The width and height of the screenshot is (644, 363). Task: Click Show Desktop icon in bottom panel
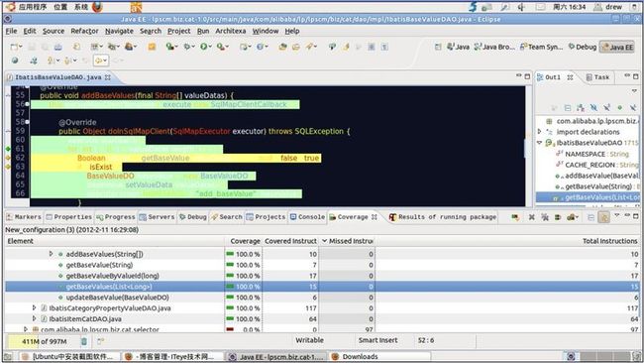coord(8,356)
